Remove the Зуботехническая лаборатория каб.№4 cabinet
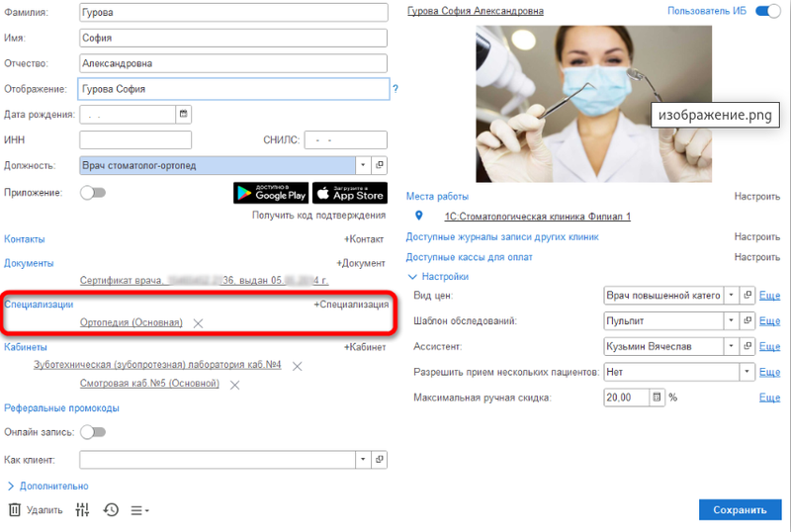The height and width of the screenshot is (532, 791). (298, 366)
